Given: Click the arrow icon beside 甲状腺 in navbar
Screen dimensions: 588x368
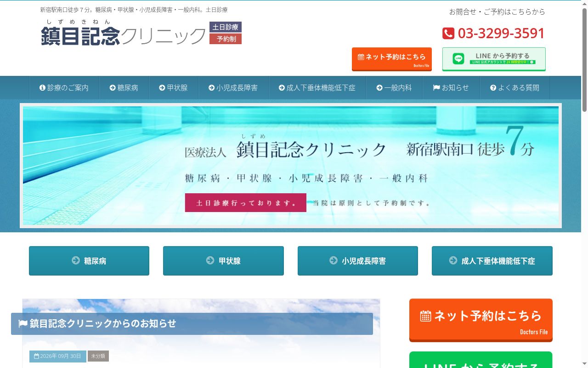Looking at the screenshot, I should click(x=162, y=87).
